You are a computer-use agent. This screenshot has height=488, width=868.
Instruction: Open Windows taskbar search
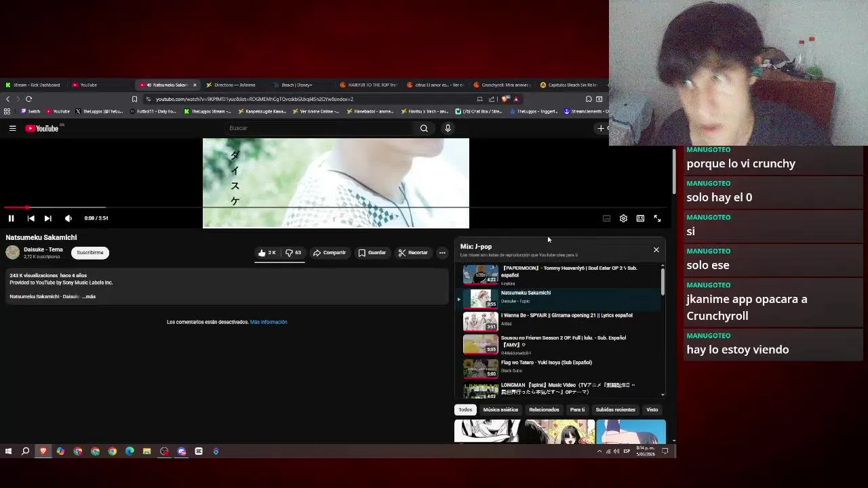(x=26, y=451)
